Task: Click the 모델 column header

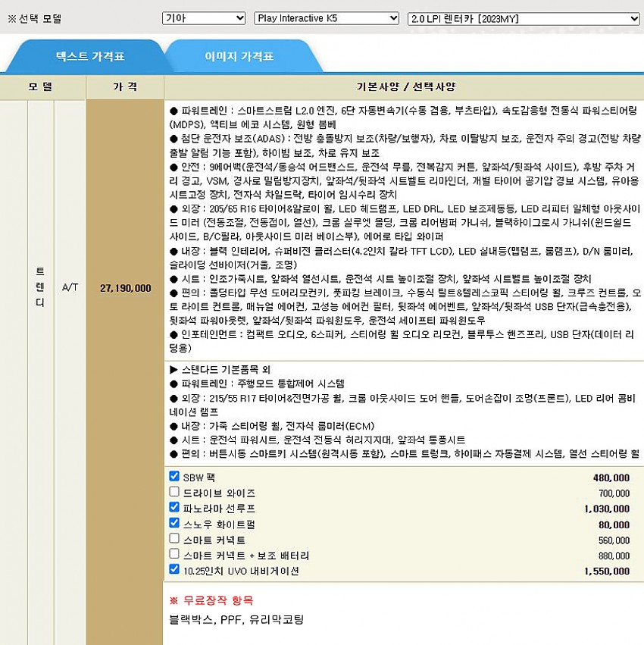Action: click(42, 86)
